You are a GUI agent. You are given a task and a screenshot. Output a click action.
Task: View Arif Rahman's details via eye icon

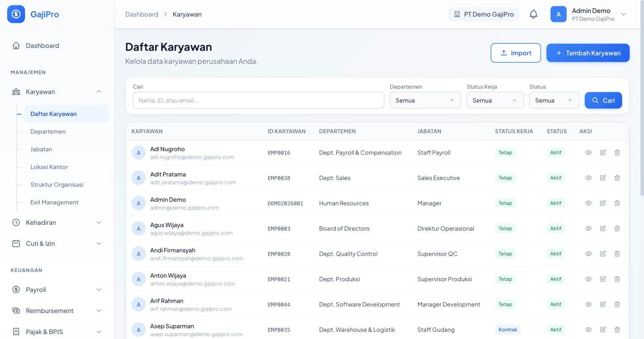click(x=589, y=305)
